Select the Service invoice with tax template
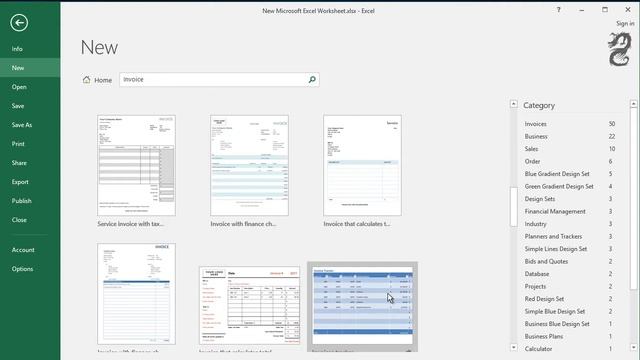This screenshot has width=640, height=360. (x=136, y=165)
